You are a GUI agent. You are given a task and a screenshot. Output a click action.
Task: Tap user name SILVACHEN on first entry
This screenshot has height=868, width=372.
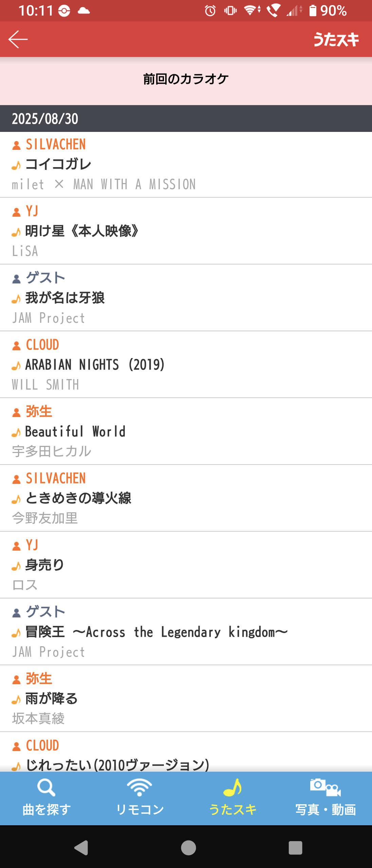tap(56, 144)
